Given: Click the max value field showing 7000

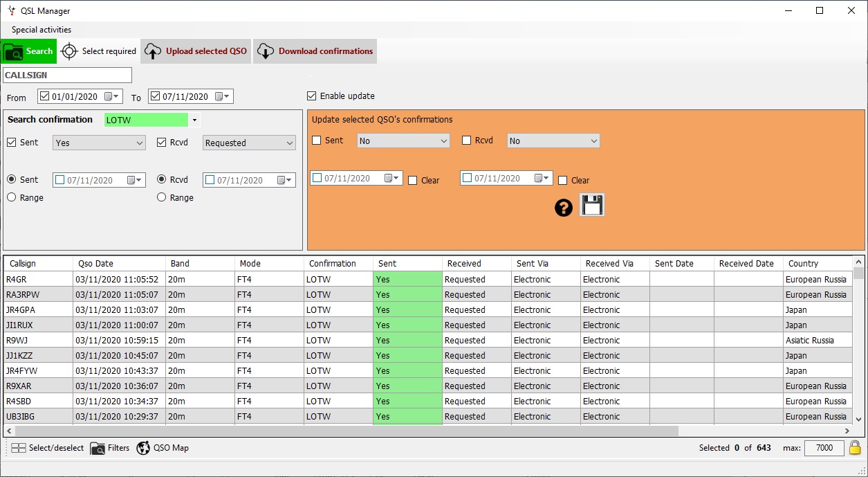Looking at the screenshot, I should pos(824,448).
